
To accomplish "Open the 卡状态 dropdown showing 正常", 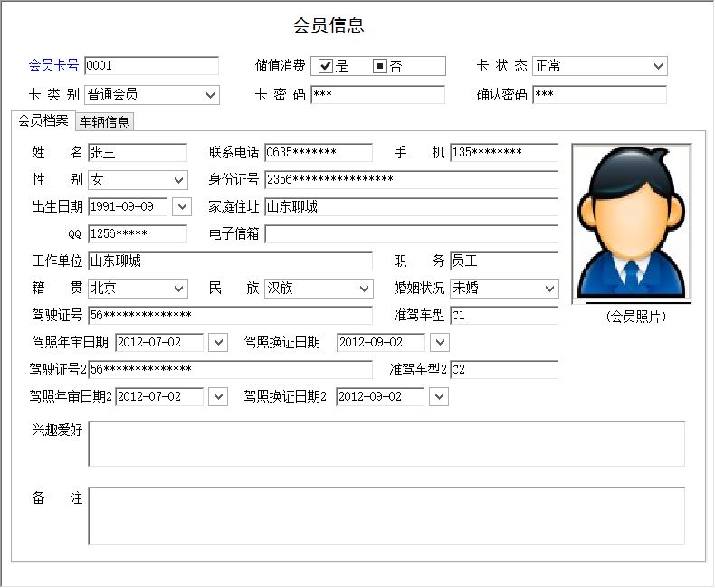I will tap(658, 66).
